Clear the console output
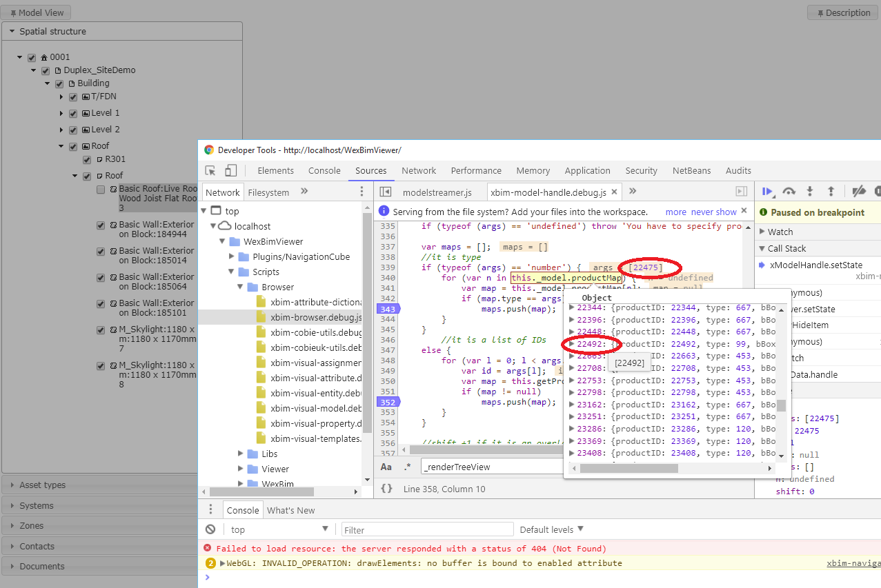881x588 pixels. coord(210,528)
